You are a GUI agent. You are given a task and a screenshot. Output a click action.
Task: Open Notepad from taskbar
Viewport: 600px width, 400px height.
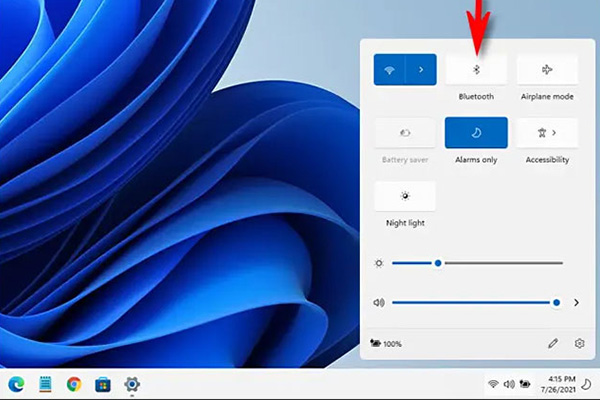[45, 384]
